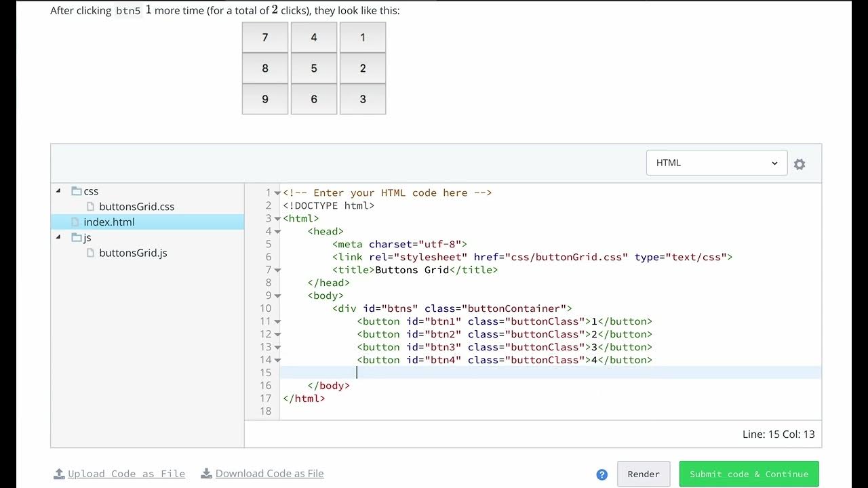
Task: Click line number 16 in the gutter
Action: pyautogui.click(x=265, y=386)
